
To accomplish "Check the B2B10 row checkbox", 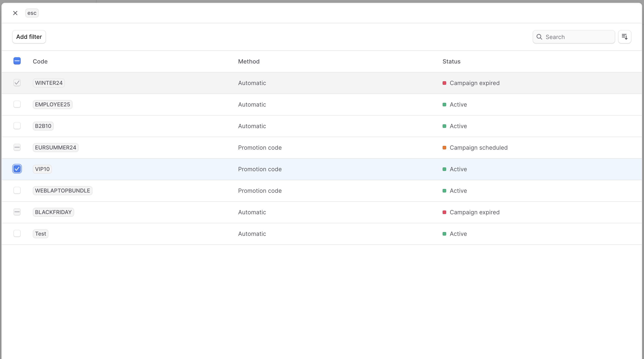I will coord(17,126).
